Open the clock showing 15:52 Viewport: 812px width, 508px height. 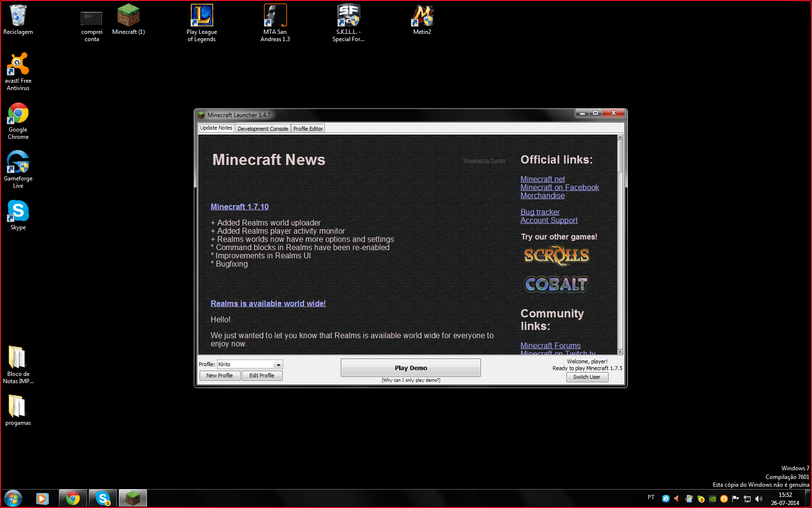[785, 499]
